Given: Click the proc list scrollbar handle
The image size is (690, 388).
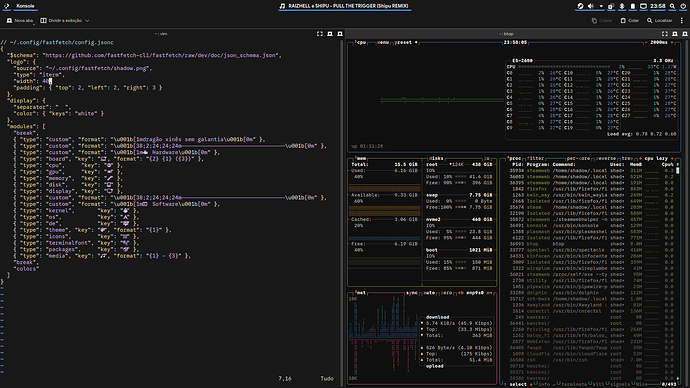Looking at the screenshot, I should pyautogui.click(x=678, y=170).
